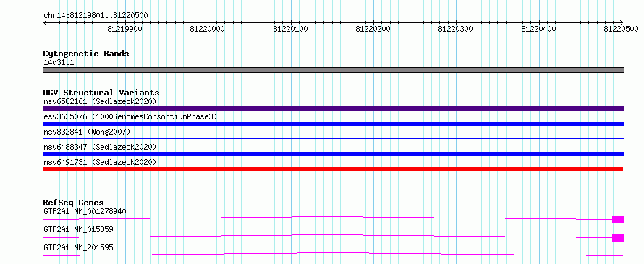Open transcript label GTF2A1|NM_201595
This screenshot has height=264, width=644.
(78, 247)
